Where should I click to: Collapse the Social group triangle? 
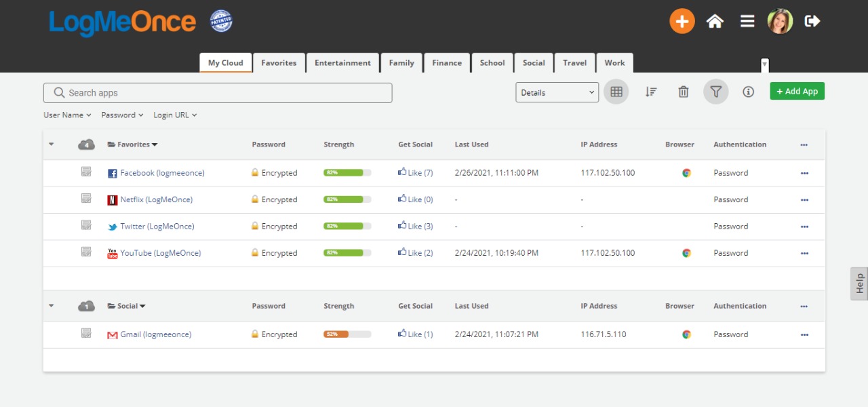(52, 305)
